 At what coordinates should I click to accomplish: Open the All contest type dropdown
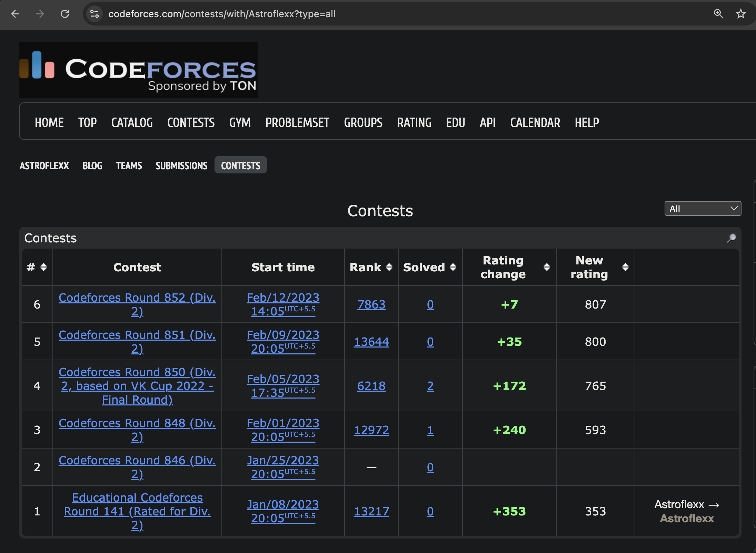703,209
